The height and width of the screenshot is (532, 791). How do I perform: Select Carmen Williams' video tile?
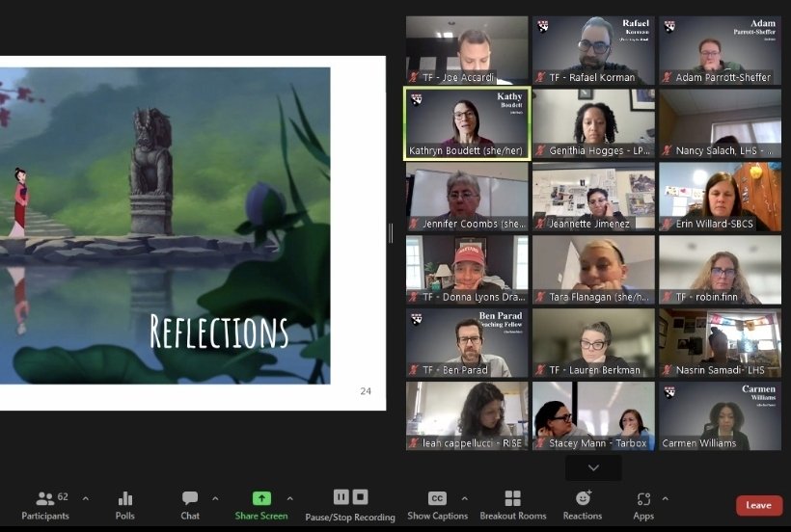tap(721, 415)
